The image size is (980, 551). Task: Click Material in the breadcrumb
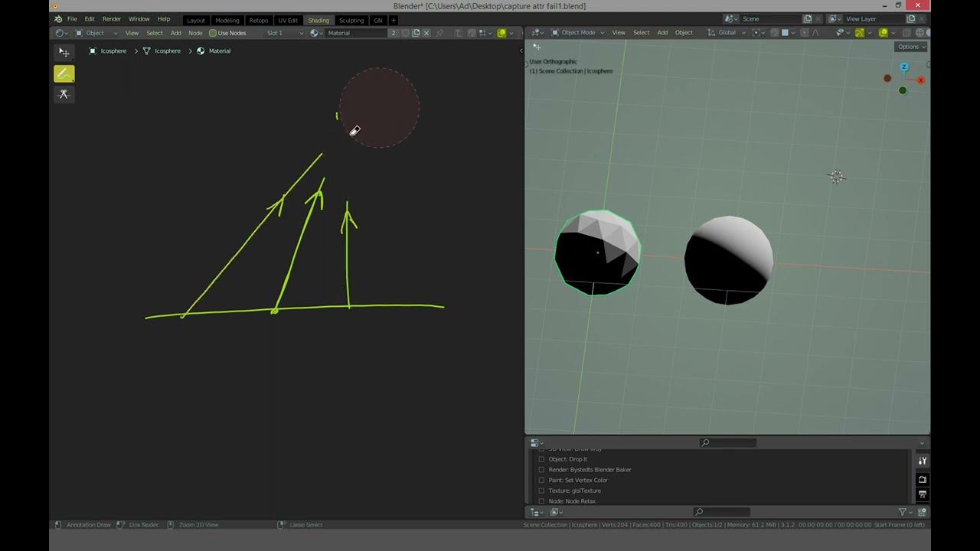click(x=214, y=51)
